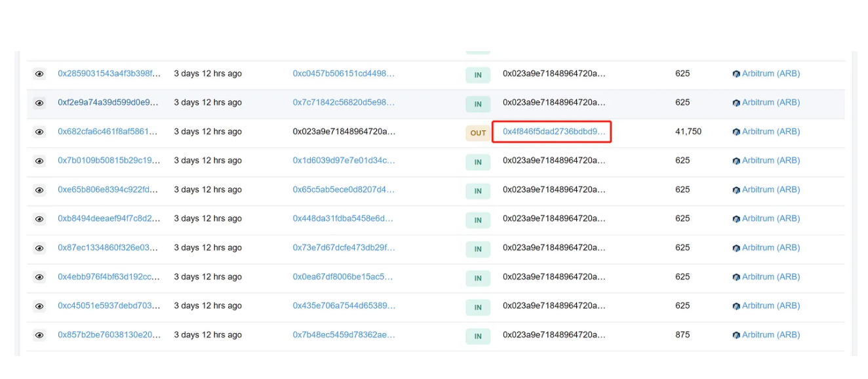The height and width of the screenshot is (379, 868).
Task: Open transaction hash 0xc45051e5937debd703
Action: (109, 306)
